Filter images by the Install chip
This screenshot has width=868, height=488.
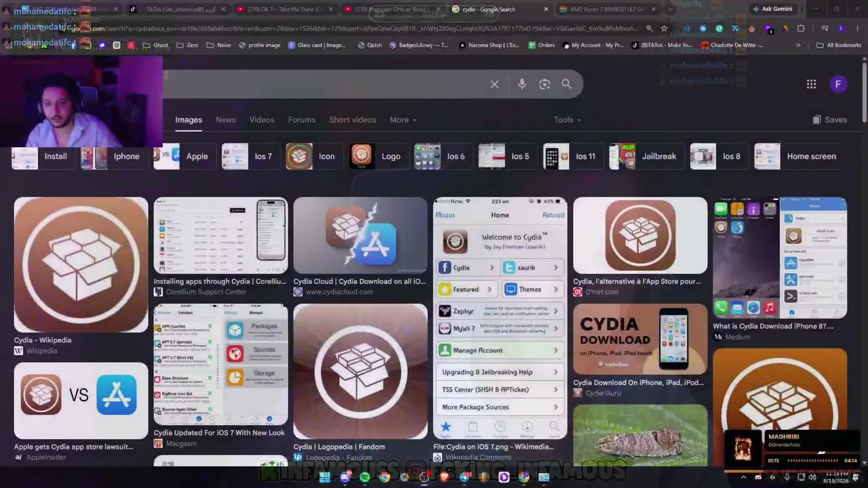pos(43,157)
